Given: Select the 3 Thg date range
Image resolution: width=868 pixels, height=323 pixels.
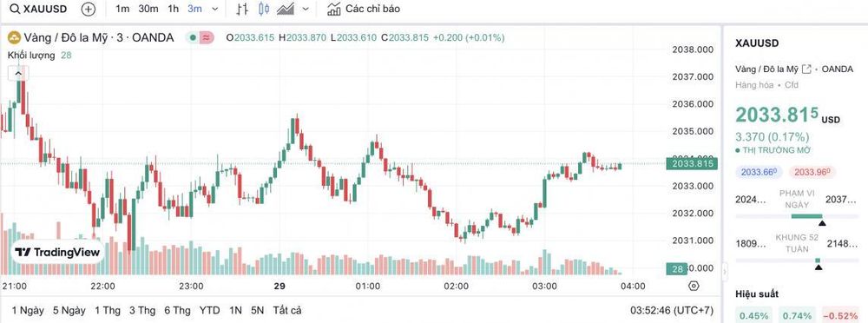Looking at the screenshot, I should click(x=142, y=310).
